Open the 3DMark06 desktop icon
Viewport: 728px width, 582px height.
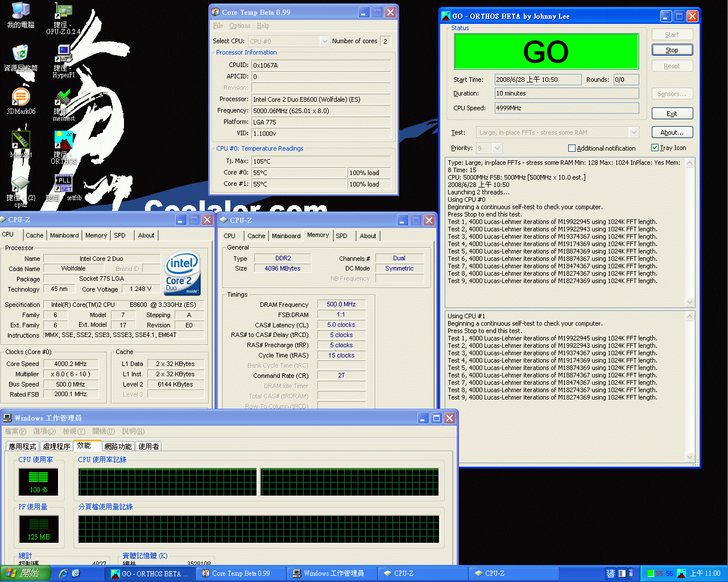(x=20, y=98)
